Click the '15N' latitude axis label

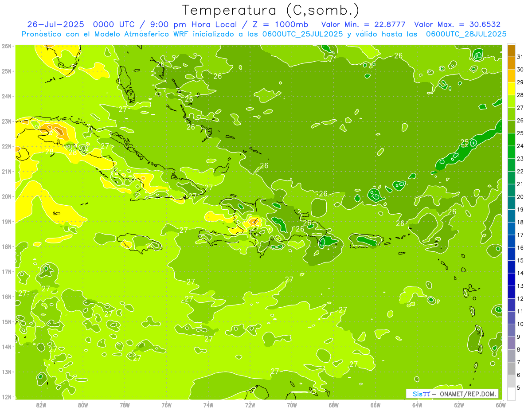[x=7, y=322]
